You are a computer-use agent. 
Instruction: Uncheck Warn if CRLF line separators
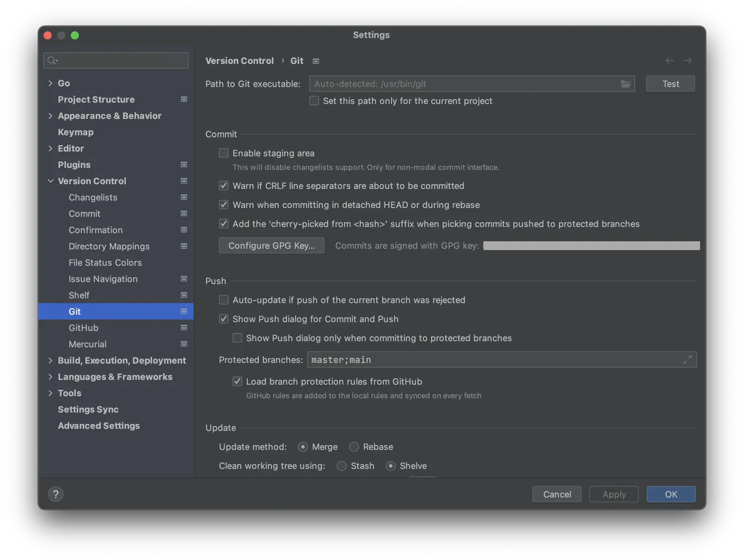pos(224,186)
